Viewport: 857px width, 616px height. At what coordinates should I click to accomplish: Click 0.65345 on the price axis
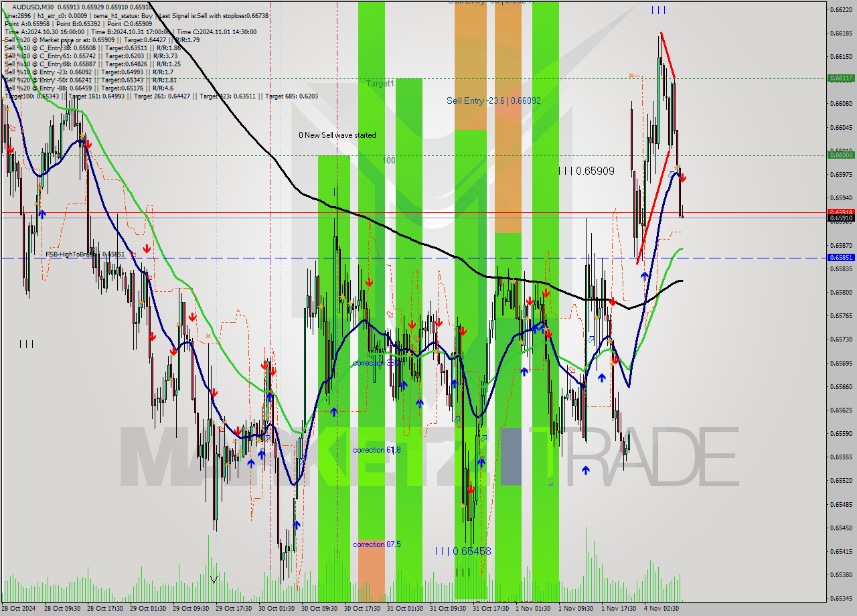tap(841, 598)
